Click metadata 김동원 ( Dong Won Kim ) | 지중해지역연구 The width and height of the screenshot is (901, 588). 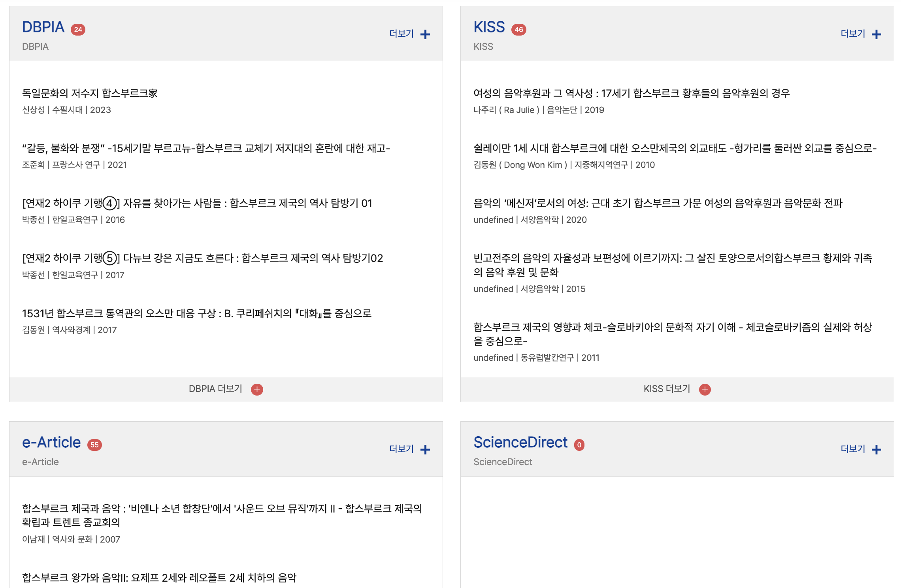564,165
